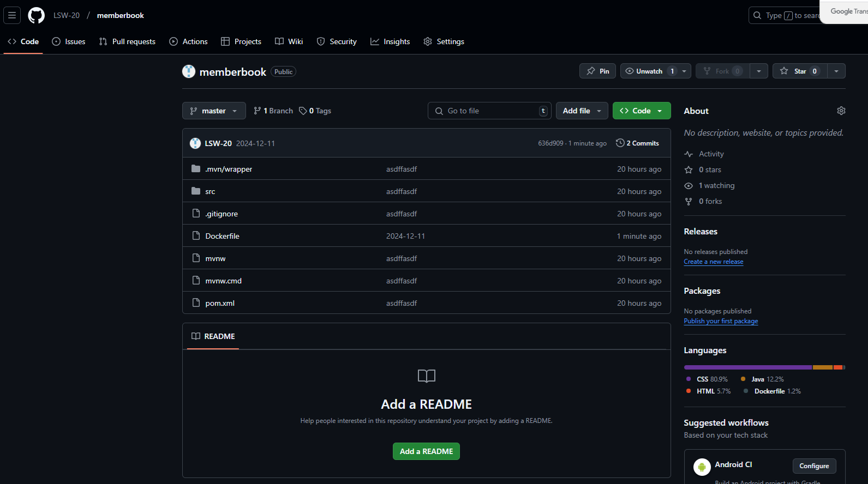Open Create a new release link

point(714,262)
